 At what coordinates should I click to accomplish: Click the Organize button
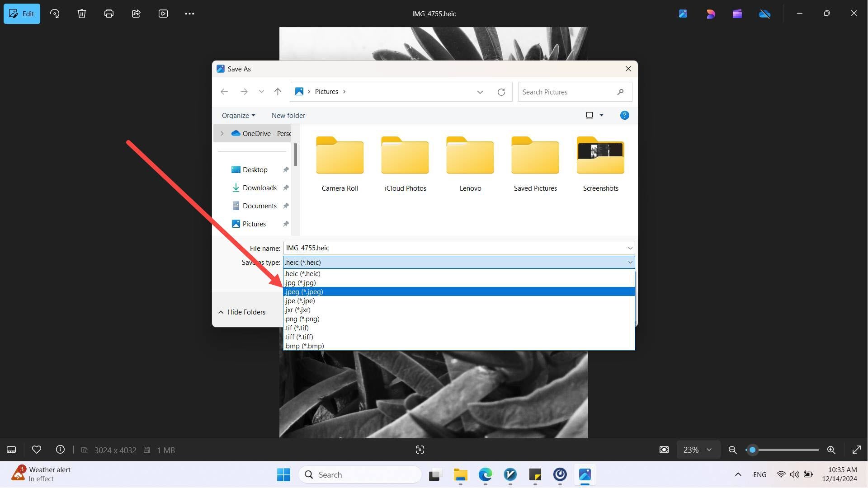pos(238,116)
